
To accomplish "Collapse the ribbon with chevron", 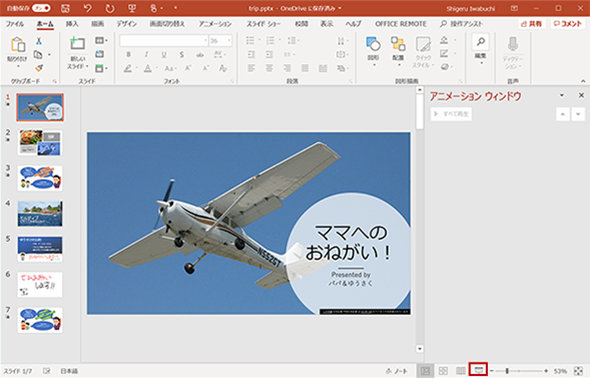I will click(x=583, y=81).
